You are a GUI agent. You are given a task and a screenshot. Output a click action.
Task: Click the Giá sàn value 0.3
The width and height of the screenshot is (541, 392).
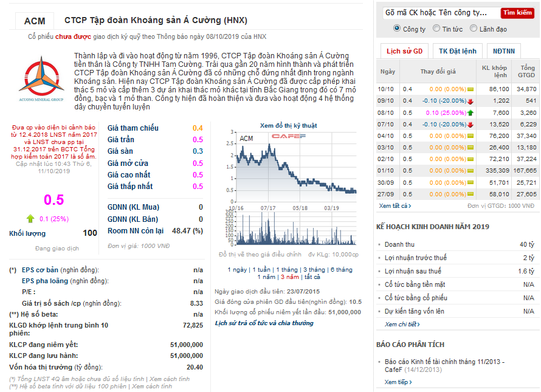tap(198, 151)
